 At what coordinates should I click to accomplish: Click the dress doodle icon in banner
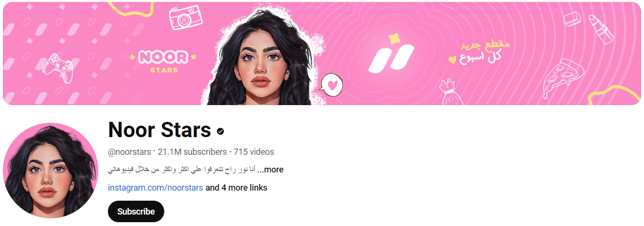pyautogui.click(x=450, y=91)
